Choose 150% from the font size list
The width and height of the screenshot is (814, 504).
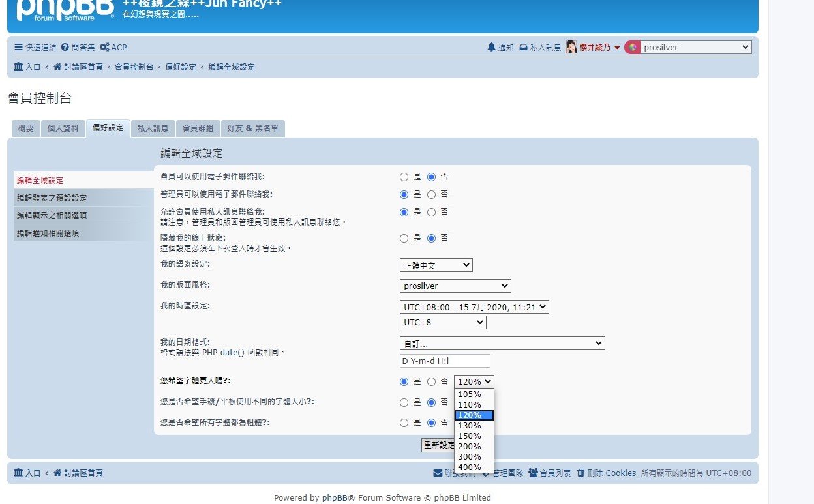point(470,436)
